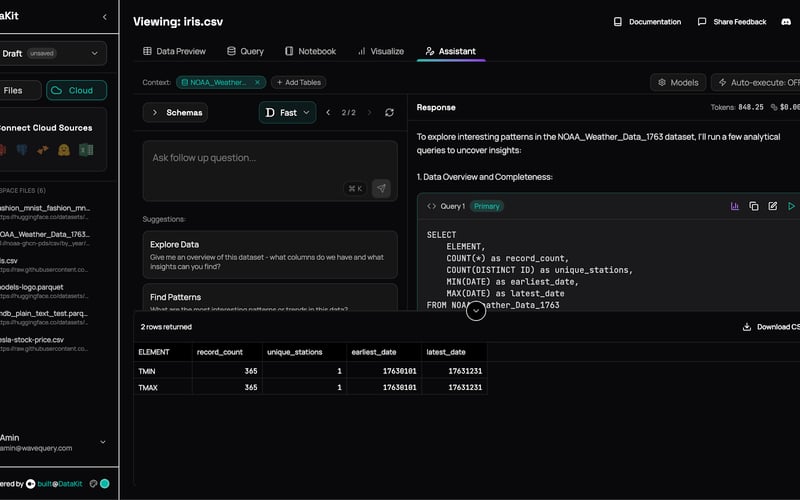The height and width of the screenshot is (500, 800).
Task: Remove NOAA_Weather context tag with X
Action: tap(258, 82)
